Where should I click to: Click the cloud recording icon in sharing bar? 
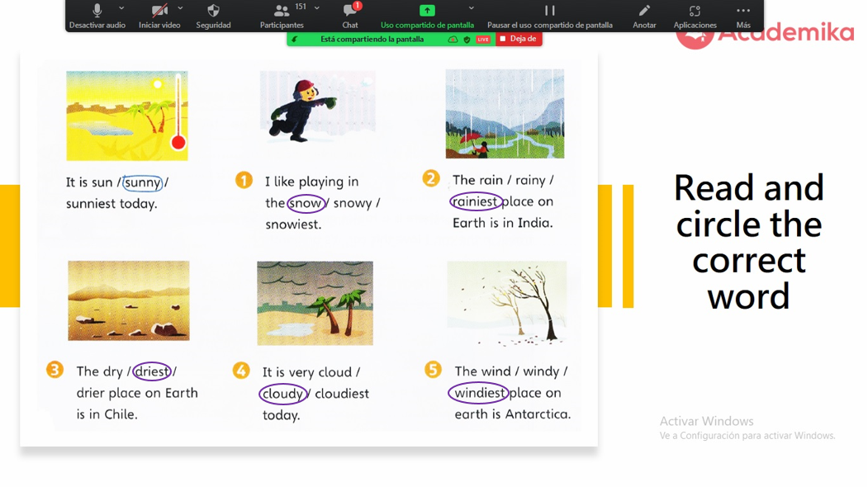[453, 40]
